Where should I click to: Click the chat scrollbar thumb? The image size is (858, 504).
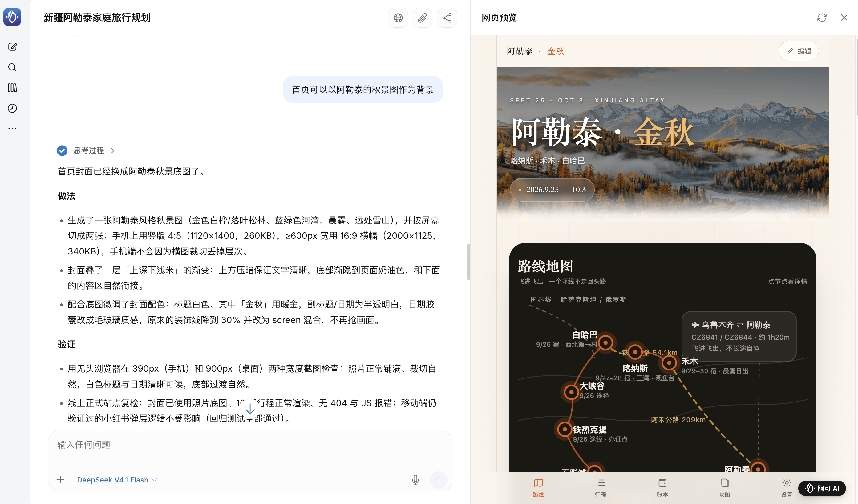(468, 262)
